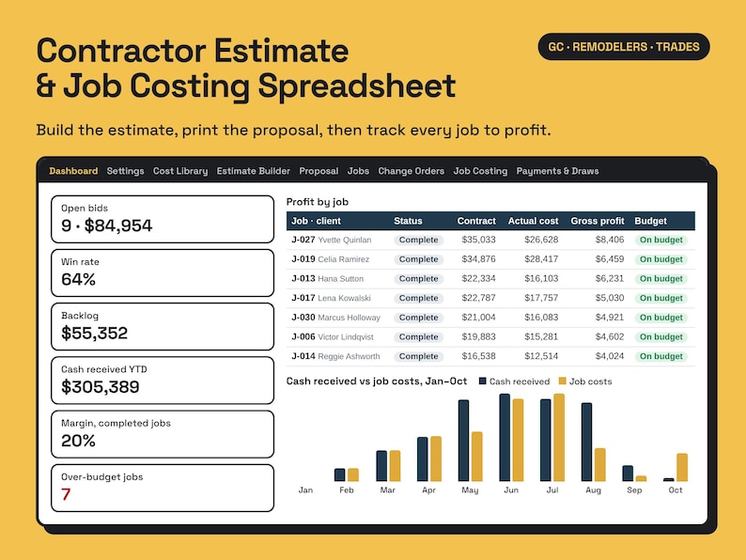Click On budget badge for J-030
Image resolution: width=746 pixels, height=560 pixels.
tap(661, 318)
